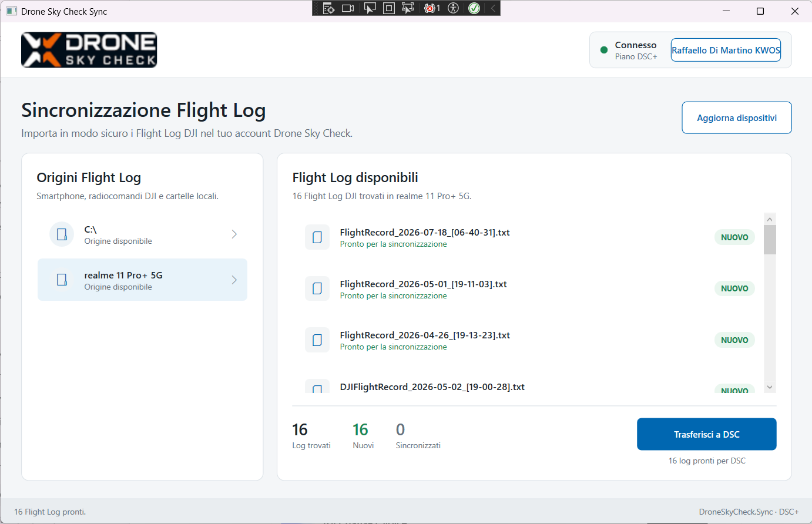Click NUOVO badge on the 2026-04-26 log
The width and height of the screenshot is (812, 524).
(734, 340)
